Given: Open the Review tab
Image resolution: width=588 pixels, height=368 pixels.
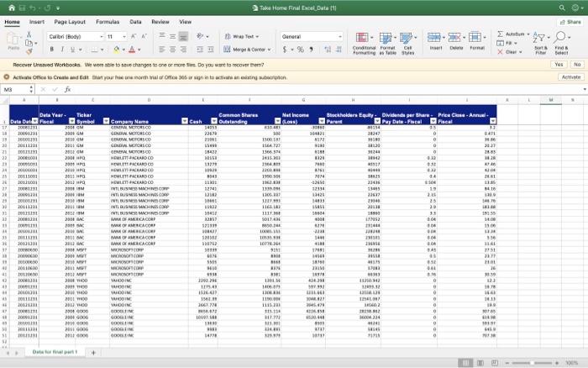Looking at the screenshot, I should (x=160, y=22).
